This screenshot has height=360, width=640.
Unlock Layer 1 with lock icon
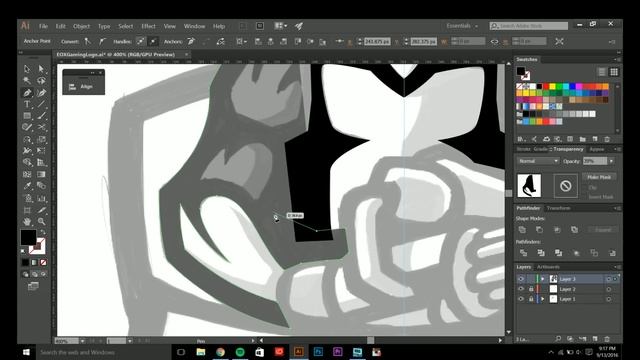tap(531, 299)
